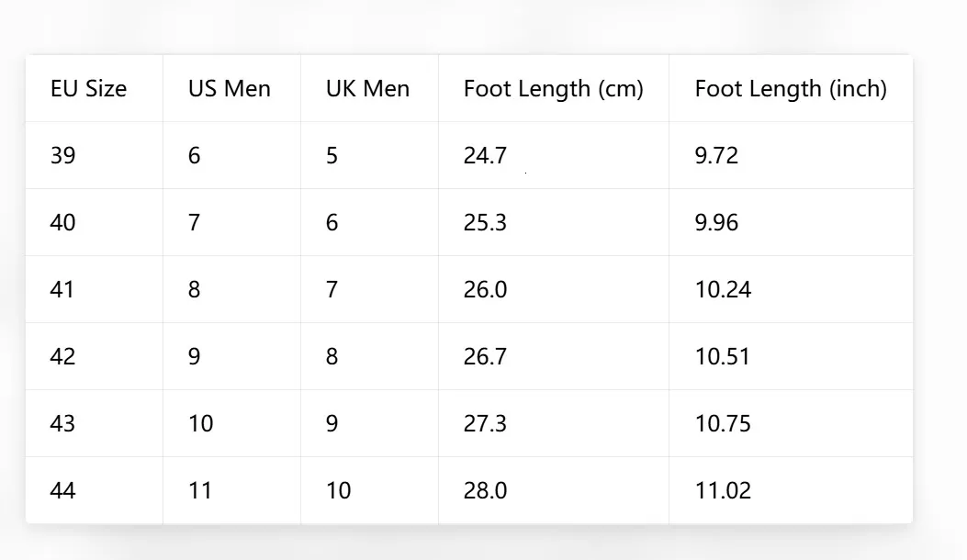Click the 9.96 inch value
967x560 pixels.
pyautogui.click(x=716, y=222)
